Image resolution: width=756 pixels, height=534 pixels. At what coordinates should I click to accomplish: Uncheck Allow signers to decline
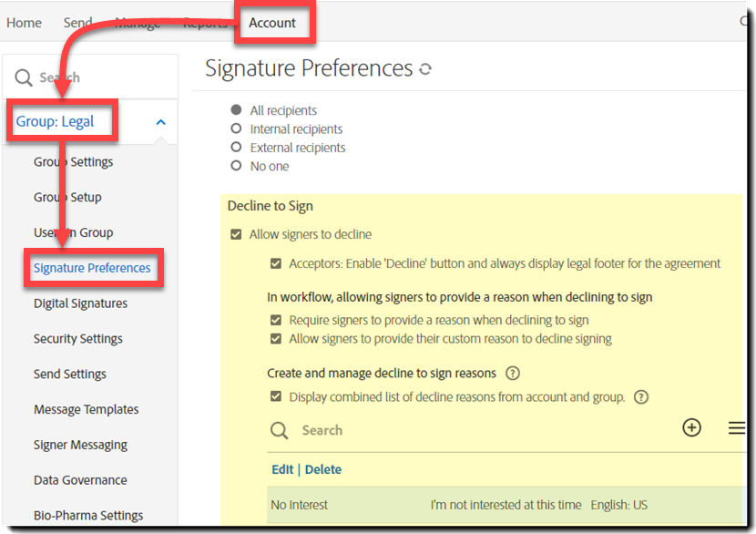point(237,234)
